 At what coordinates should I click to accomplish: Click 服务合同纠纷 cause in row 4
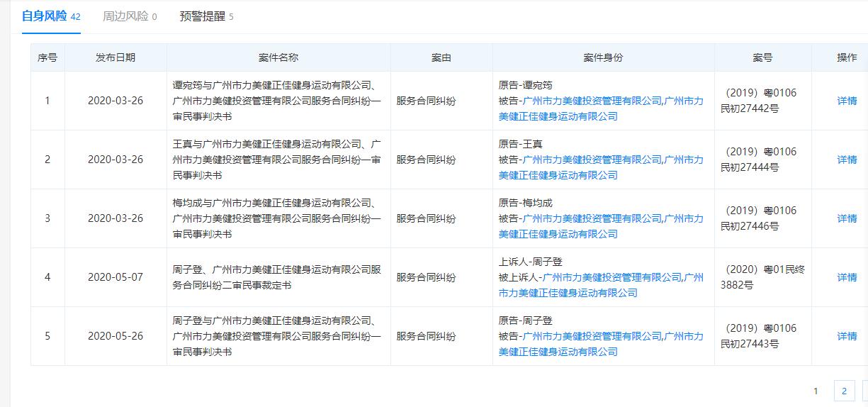[x=426, y=277]
